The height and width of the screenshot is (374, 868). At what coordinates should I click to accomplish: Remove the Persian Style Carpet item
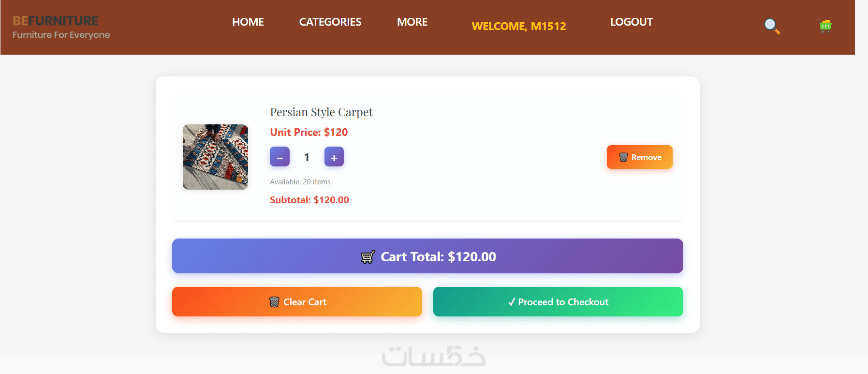point(639,157)
